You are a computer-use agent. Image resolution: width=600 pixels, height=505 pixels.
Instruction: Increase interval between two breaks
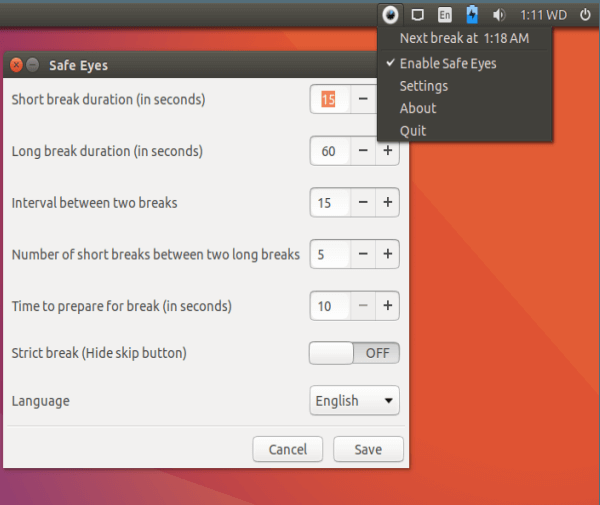click(x=388, y=202)
